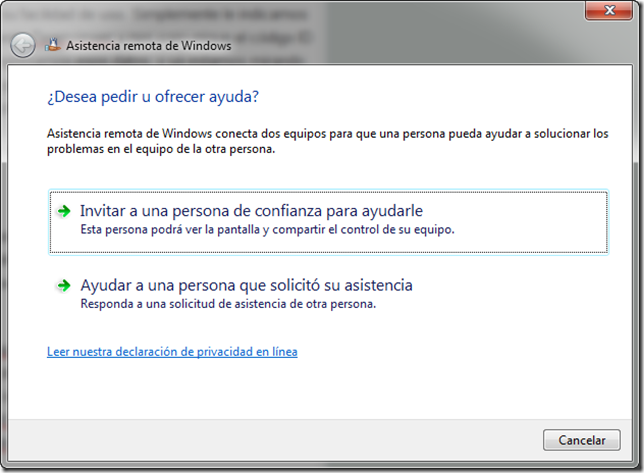Click green arrow beside Ayudar a una persona
Image resolution: width=644 pixels, height=473 pixels.
pyautogui.click(x=64, y=285)
